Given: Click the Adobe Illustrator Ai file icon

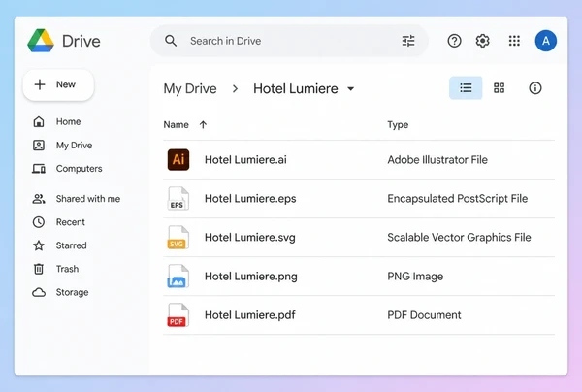Looking at the screenshot, I should point(178,160).
